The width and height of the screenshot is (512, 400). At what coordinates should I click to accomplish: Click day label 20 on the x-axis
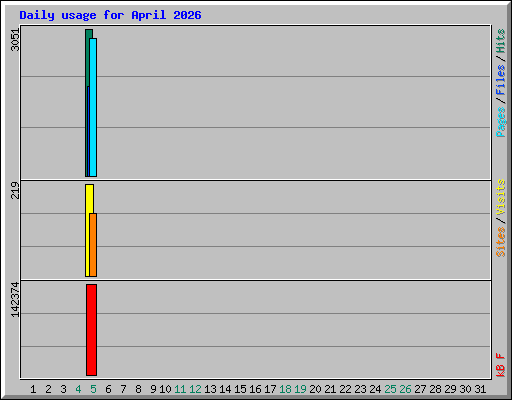(315, 389)
